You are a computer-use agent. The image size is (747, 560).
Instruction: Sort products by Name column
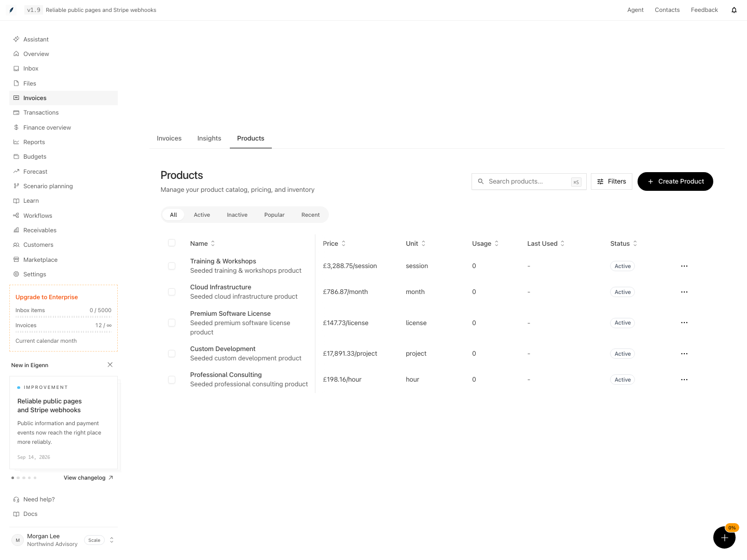click(x=202, y=244)
